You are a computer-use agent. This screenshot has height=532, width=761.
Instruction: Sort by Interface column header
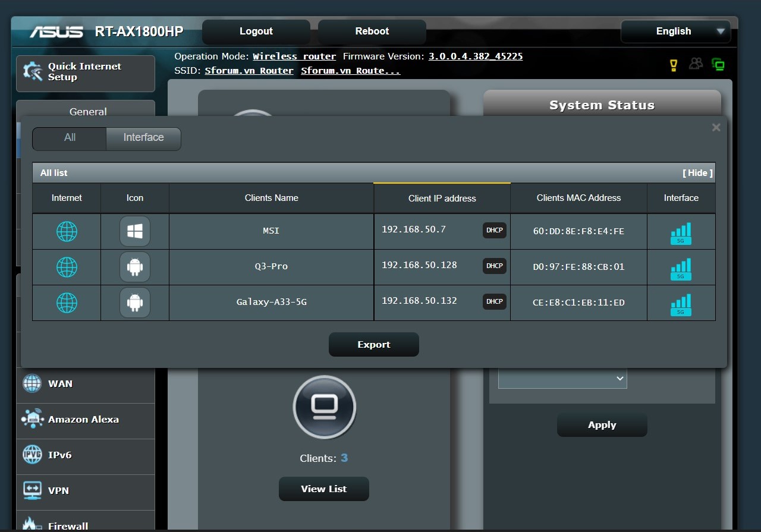pyautogui.click(x=681, y=198)
